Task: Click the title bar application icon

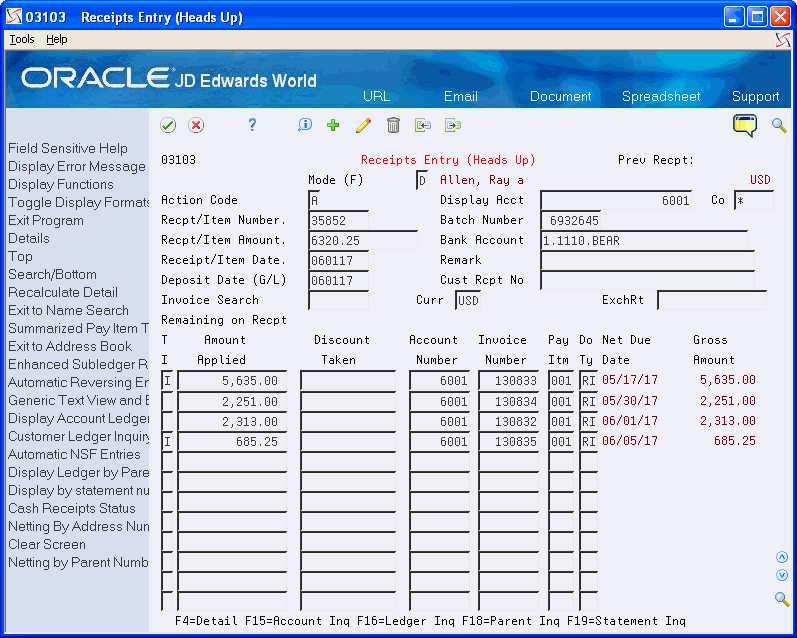Action: (14, 17)
